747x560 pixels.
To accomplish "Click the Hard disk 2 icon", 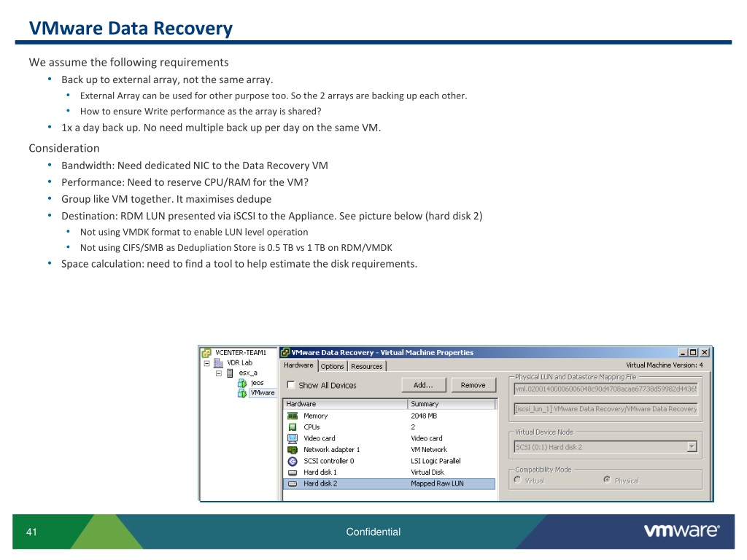I will pos(293,484).
